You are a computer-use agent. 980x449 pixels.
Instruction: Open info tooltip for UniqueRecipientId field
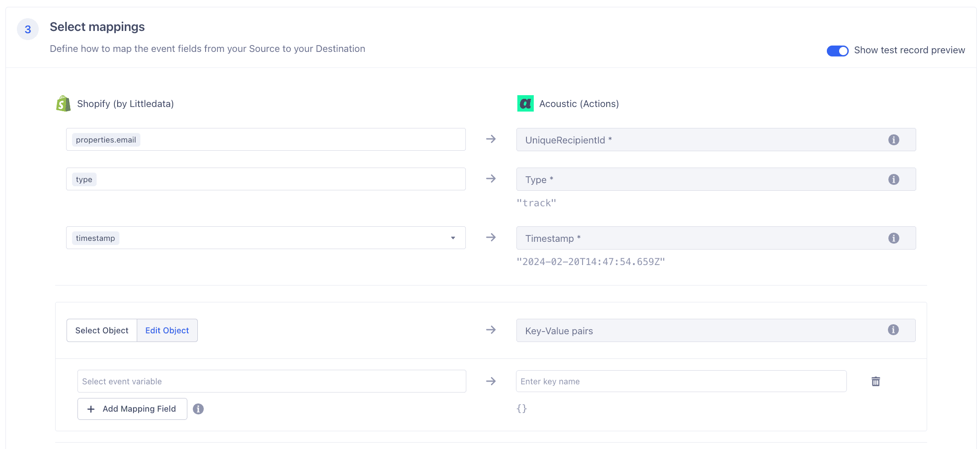click(893, 140)
